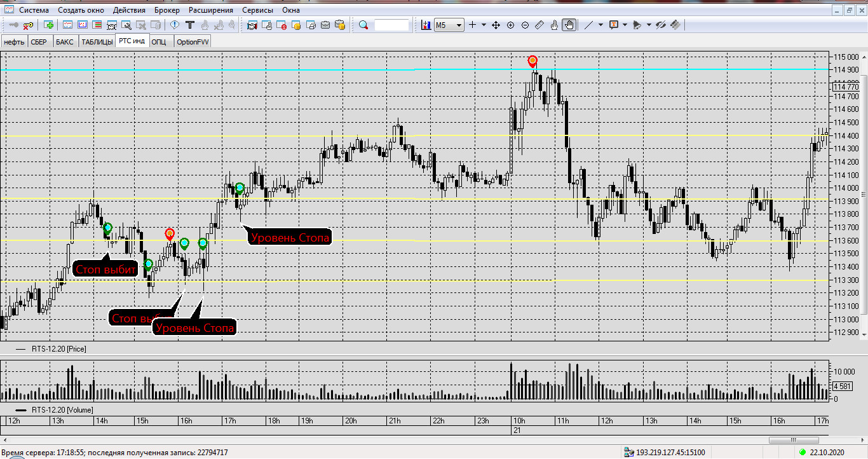Click the zoom in circle-plus icon
Screen dimensions: 868x459
click(x=511, y=25)
